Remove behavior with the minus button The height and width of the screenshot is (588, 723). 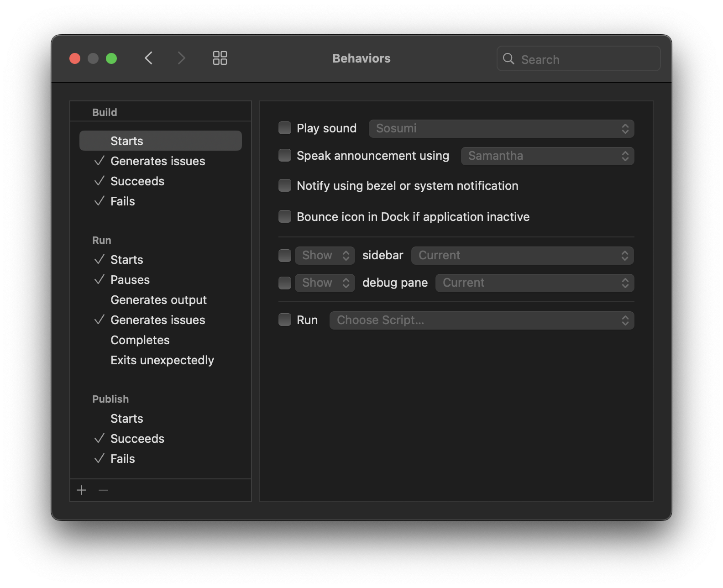pos(104,490)
